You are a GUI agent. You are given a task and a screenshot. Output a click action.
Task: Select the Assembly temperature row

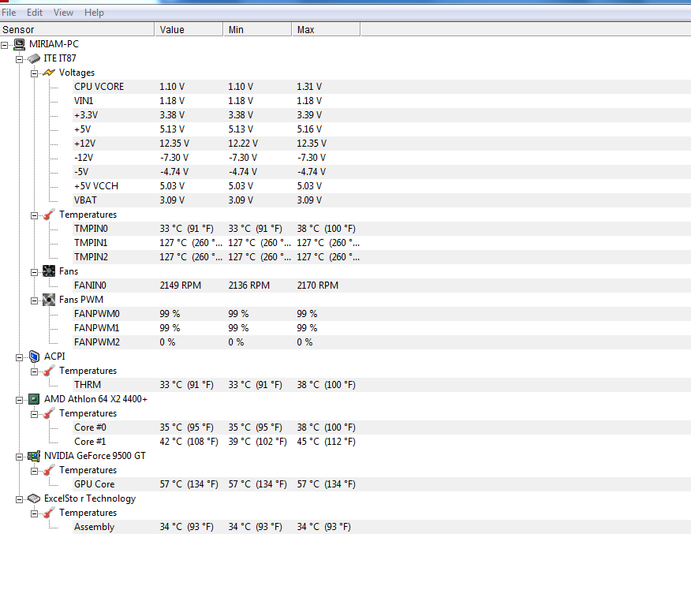[382, 527]
